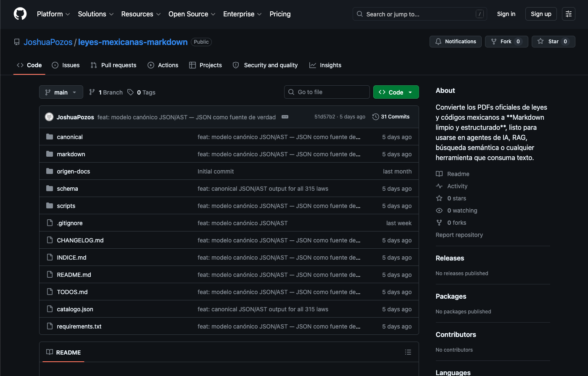Click the star icon in the Star button
Screen dimensions: 588x376
pos(541,42)
